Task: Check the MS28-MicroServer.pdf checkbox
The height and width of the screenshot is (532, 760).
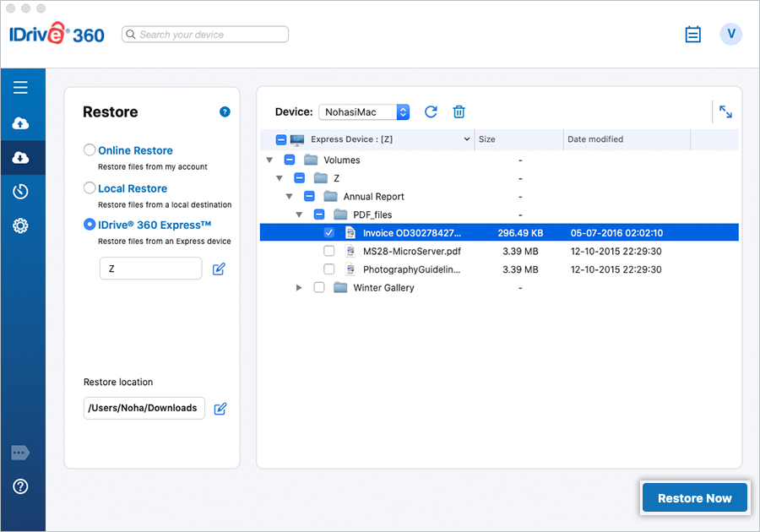Action: click(329, 252)
